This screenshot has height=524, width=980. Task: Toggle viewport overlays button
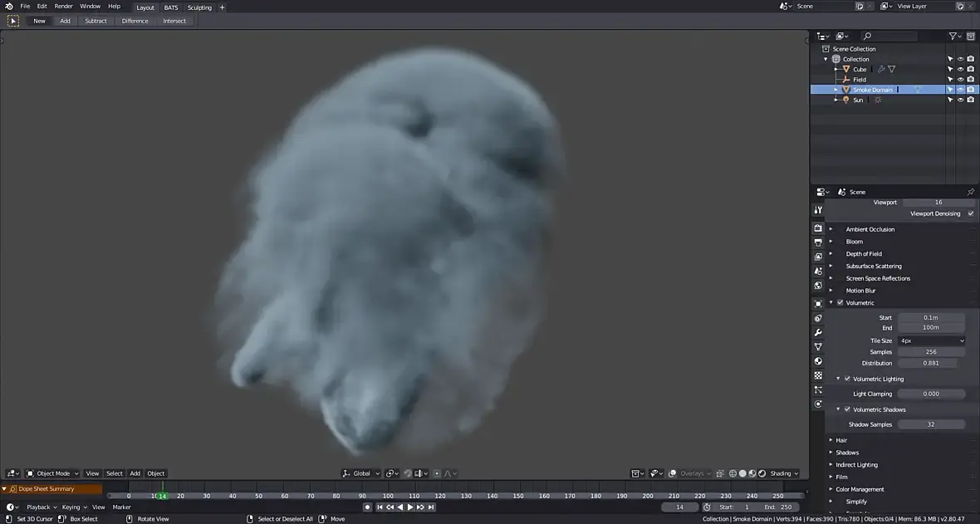[673, 473]
